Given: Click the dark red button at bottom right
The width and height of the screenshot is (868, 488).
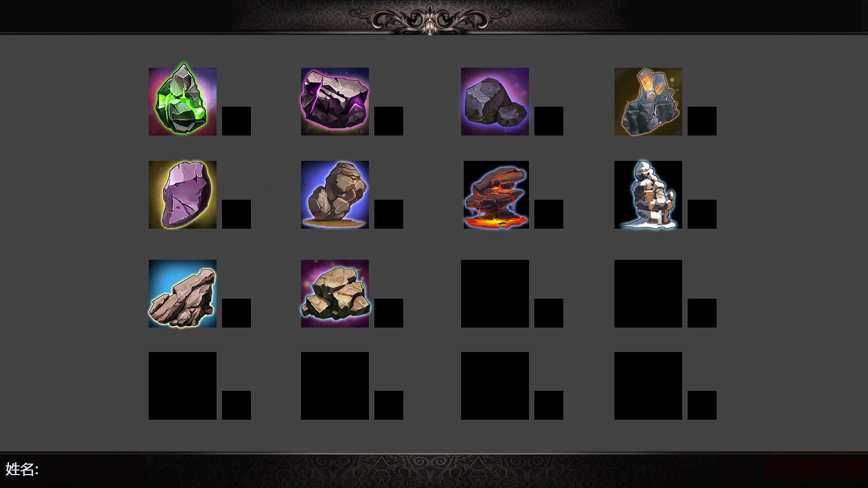Looking at the screenshot, I should coord(815,469).
